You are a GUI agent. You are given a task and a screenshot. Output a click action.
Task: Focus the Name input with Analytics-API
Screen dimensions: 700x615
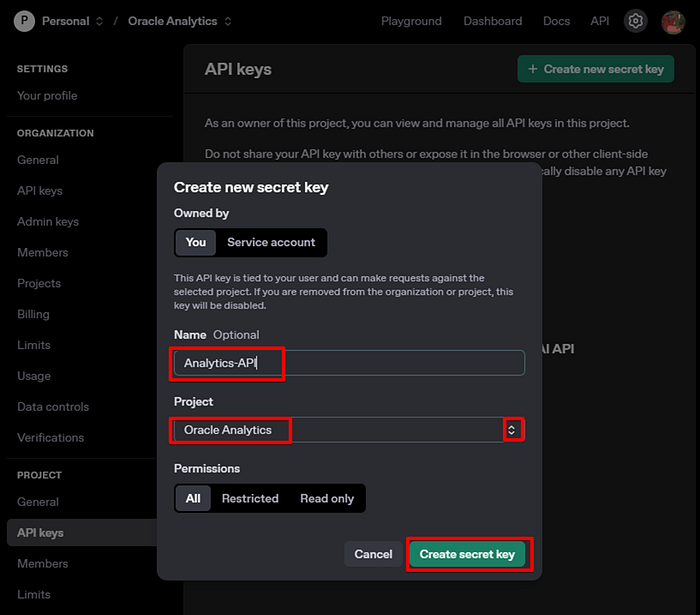pos(349,363)
